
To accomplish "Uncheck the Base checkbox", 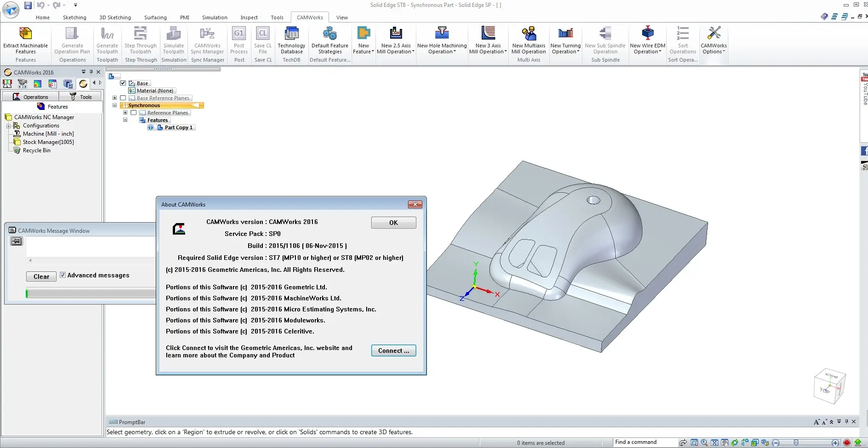I will point(123,83).
